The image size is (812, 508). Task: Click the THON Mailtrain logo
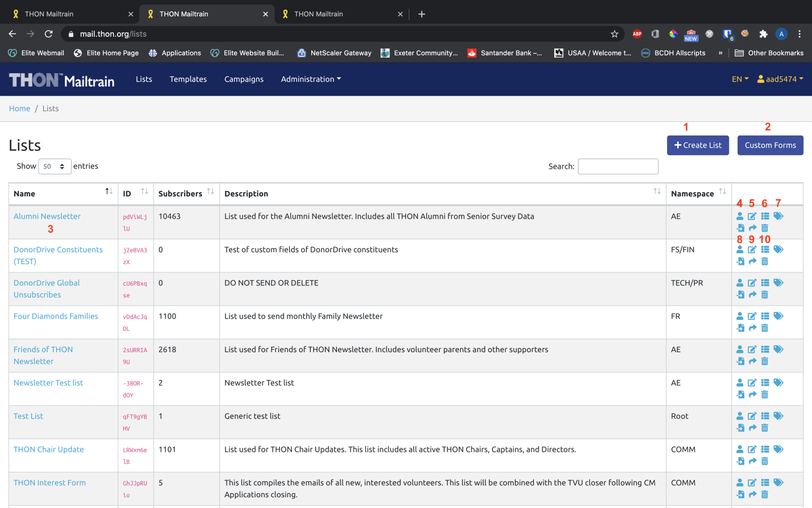[x=62, y=80]
